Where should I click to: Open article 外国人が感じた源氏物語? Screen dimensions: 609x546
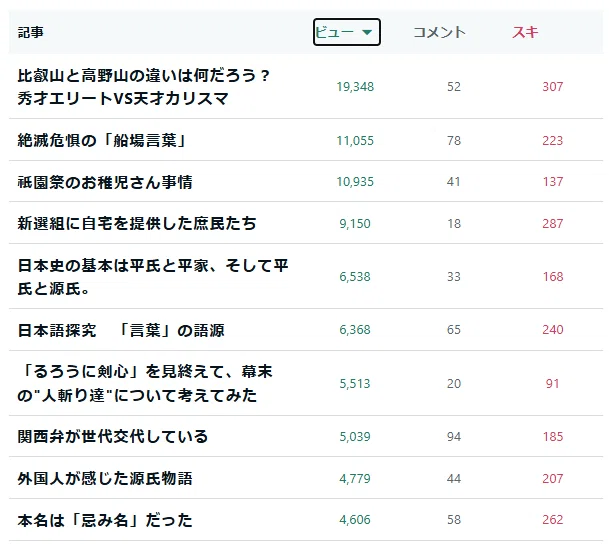(105, 478)
